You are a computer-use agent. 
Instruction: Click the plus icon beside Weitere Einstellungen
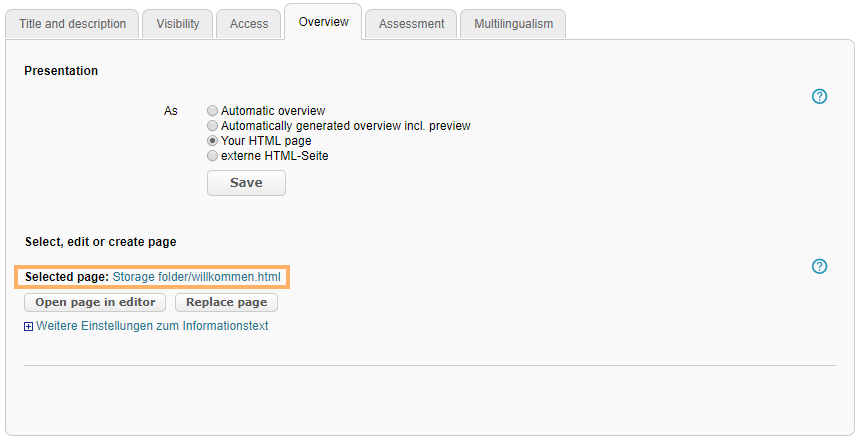(x=29, y=326)
